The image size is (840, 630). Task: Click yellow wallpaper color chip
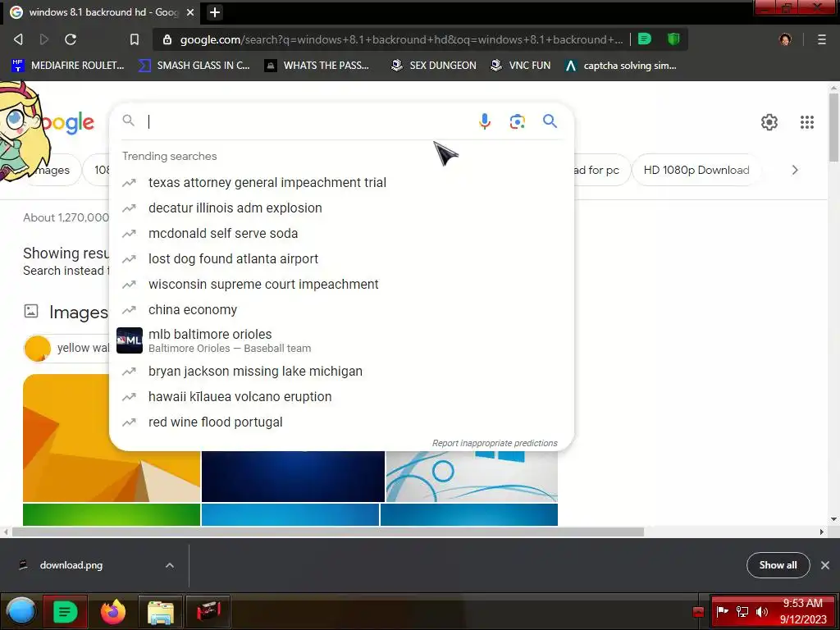coord(67,348)
